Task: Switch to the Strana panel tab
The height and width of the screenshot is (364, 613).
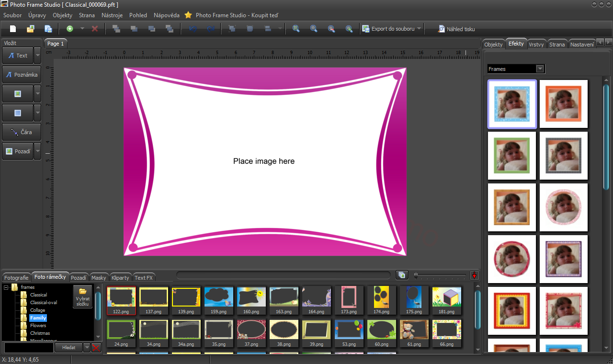Action: [557, 45]
